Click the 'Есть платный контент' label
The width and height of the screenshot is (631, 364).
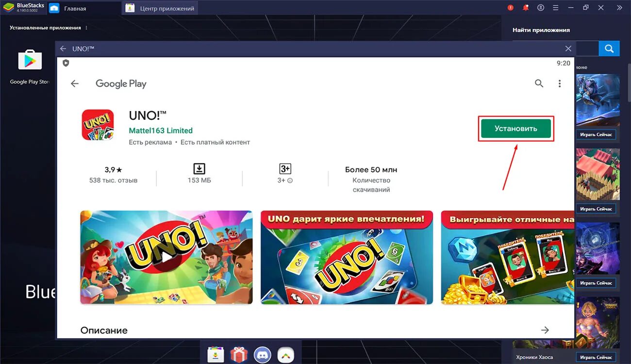coord(215,142)
